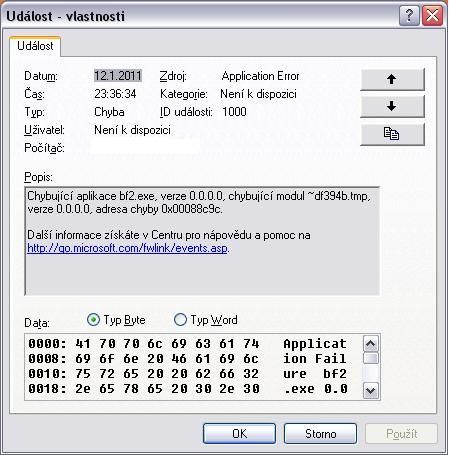Click inside the Popis description box
The height and width of the screenshot is (455, 449).
pyautogui.click(x=202, y=241)
